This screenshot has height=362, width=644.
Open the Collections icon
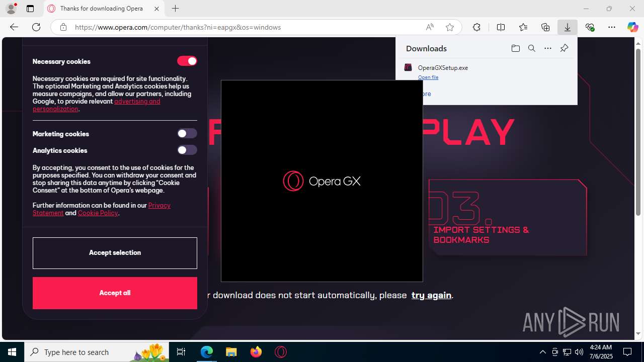pos(545,27)
